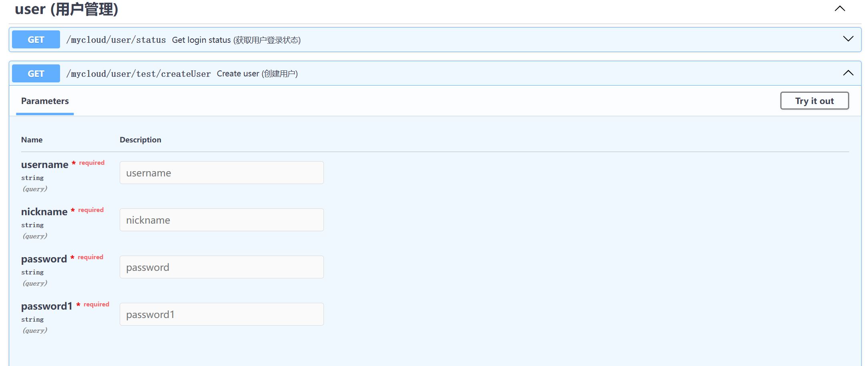Click the password input field
The width and height of the screenshot is (868, 366).
pyautogui.click(x=221, y=267)
